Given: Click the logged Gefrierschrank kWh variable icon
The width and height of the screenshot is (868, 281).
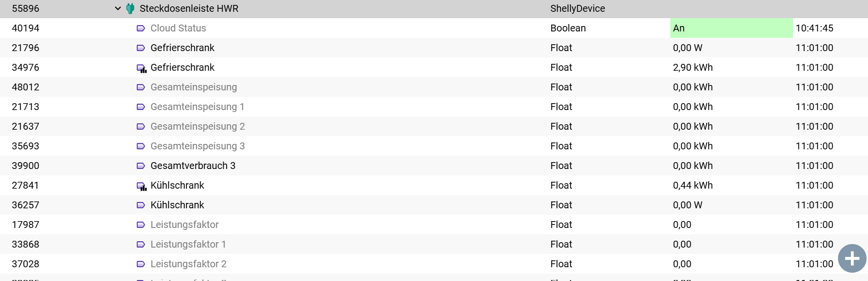Looking at the screenshot, I should 141,68.
